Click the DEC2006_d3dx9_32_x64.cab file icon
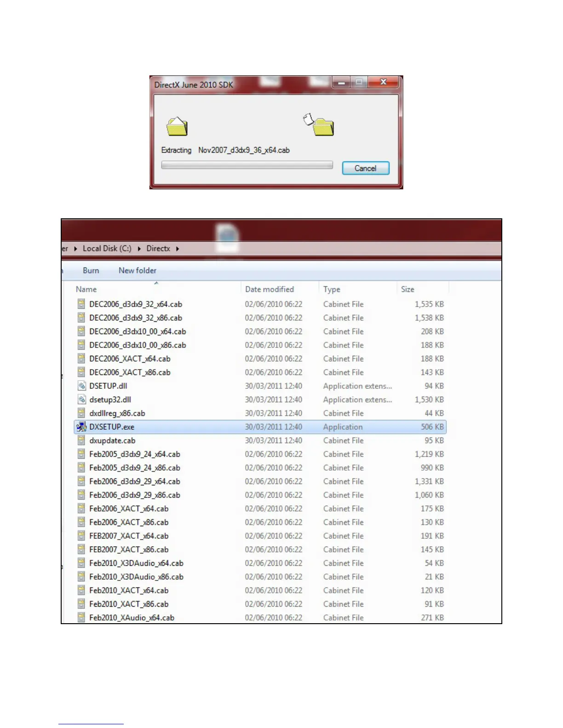The height and width of the screenshot is (728, 563). tap(81, 304)
